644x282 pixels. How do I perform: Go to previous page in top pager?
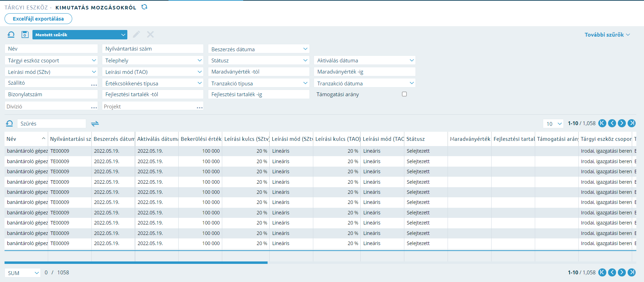612,123
